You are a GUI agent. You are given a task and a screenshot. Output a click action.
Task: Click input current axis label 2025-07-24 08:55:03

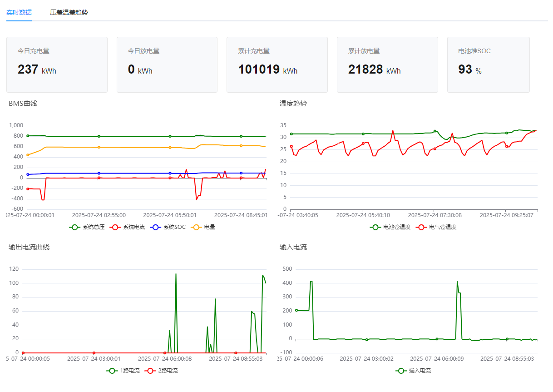(x=507, y=359)
